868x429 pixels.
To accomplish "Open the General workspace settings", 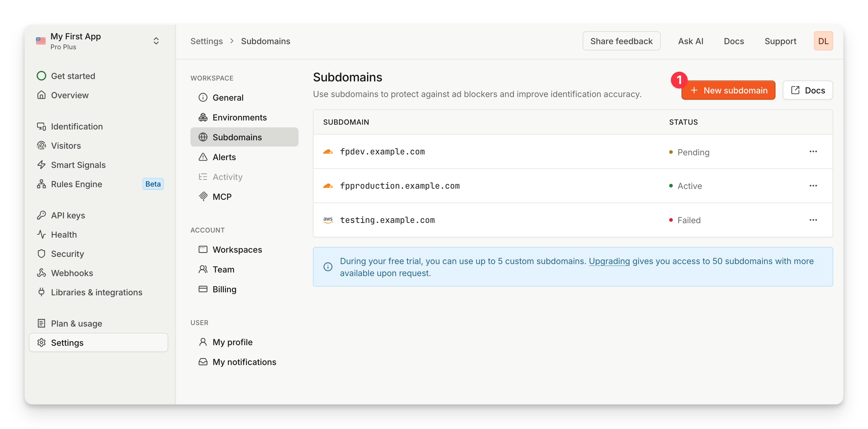I will (x=244, y=97).
